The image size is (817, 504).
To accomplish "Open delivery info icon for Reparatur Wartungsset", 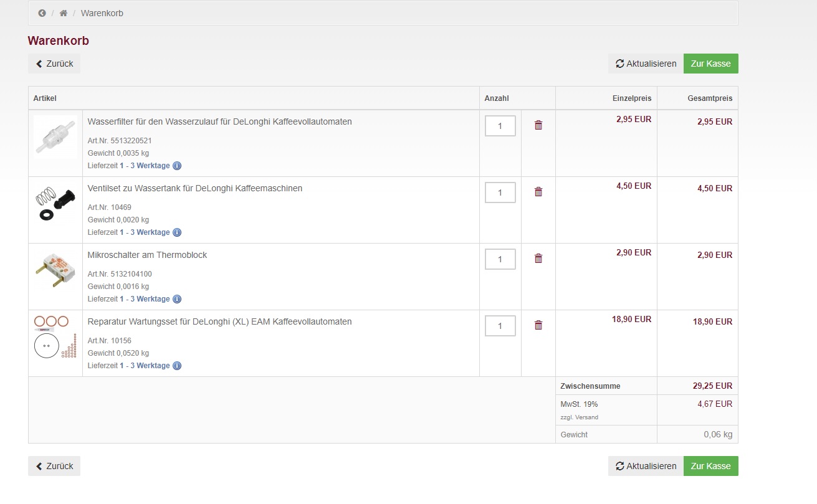I will coord(177,366).
